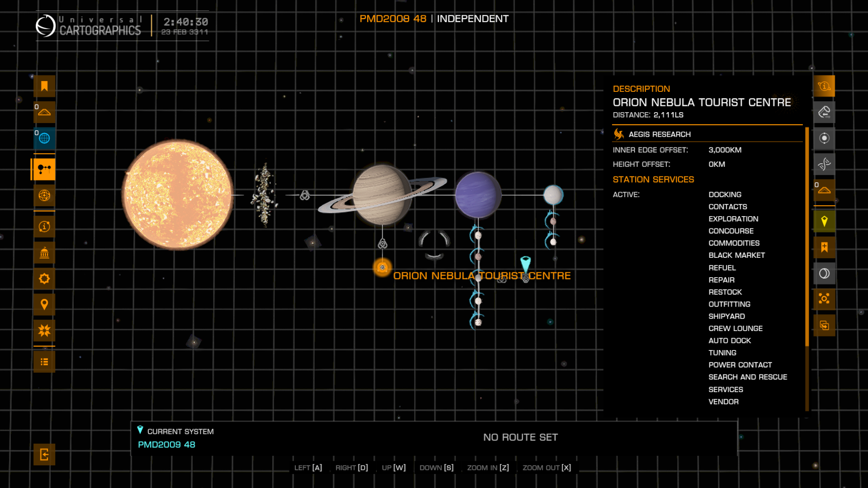Open the government building icon in left sidebar
The width and height of the screenshot is (868, 488).
(x=44, y=253)
